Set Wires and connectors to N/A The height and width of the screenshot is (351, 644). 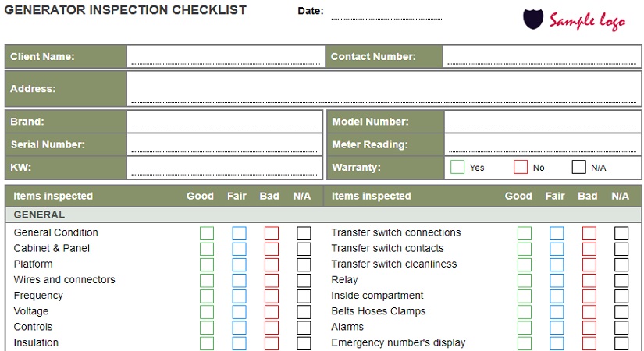tap(304, 280)
